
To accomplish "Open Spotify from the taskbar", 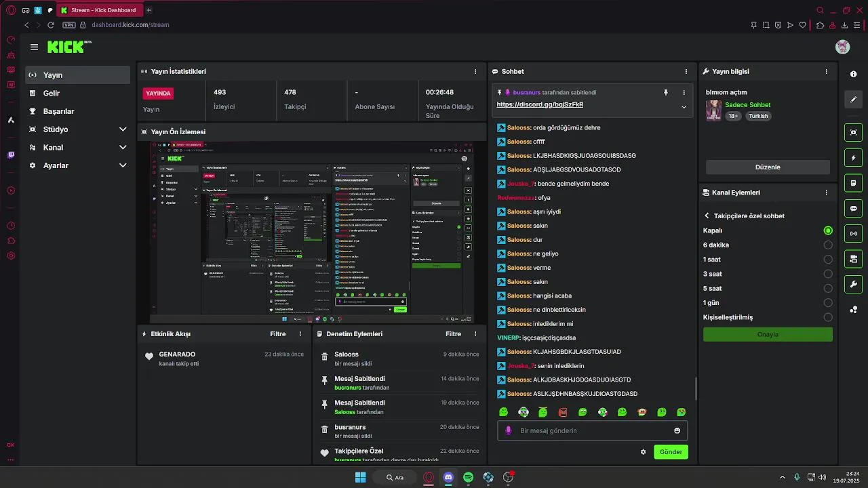I will [468, 477].
